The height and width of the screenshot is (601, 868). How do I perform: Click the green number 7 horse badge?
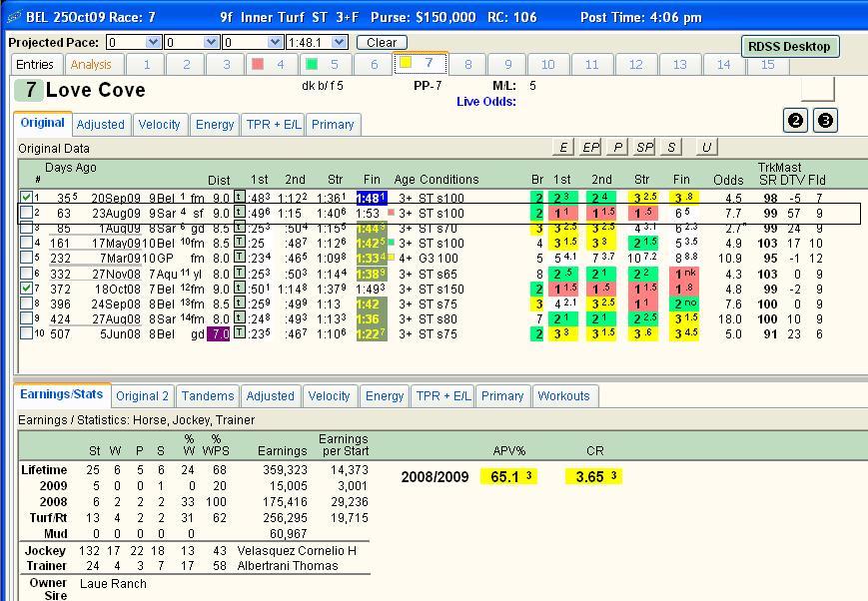(28, 90)
